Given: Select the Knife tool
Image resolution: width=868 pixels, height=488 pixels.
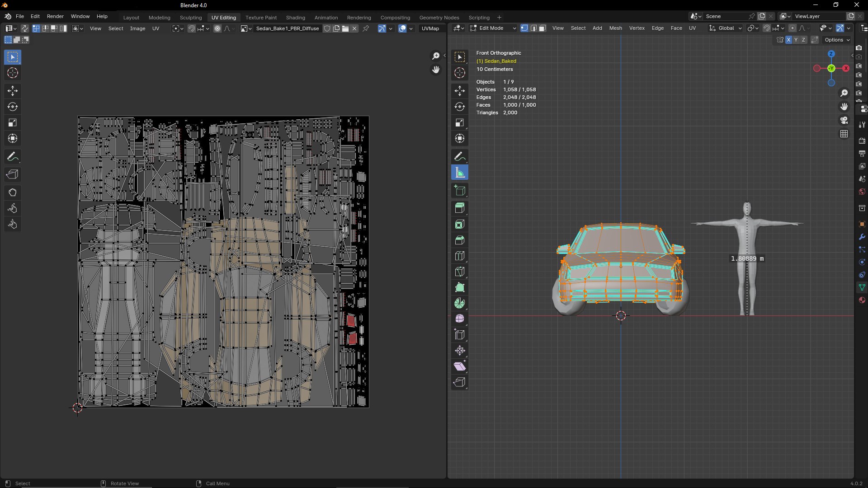Looking at the screenshot, I should tap(460, 272).
